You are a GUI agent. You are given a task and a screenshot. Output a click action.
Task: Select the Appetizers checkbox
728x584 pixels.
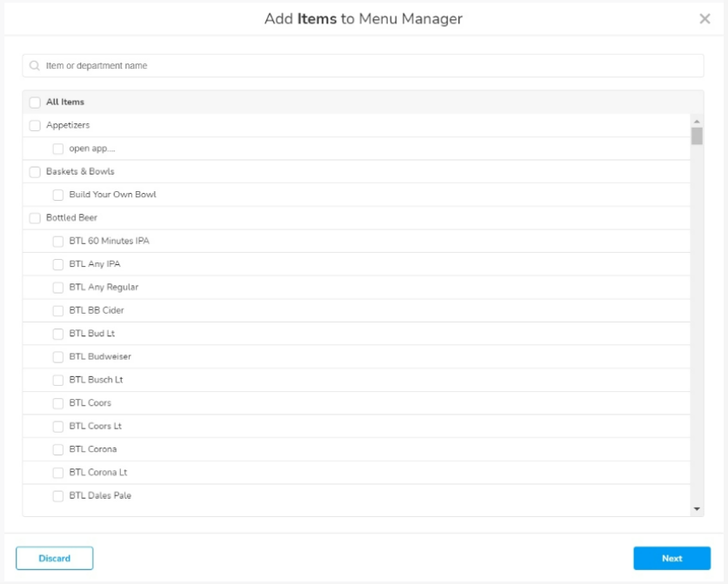coord(33,123)
